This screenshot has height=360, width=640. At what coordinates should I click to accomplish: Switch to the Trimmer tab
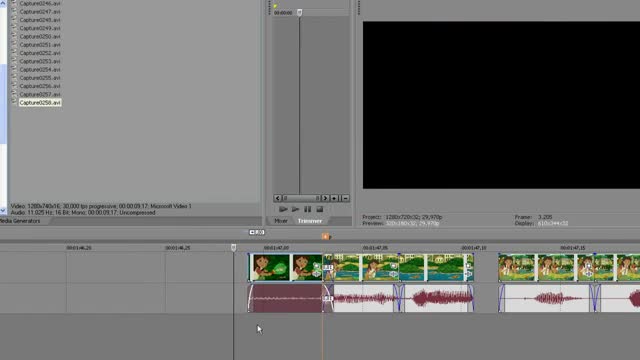click(310, 221)
